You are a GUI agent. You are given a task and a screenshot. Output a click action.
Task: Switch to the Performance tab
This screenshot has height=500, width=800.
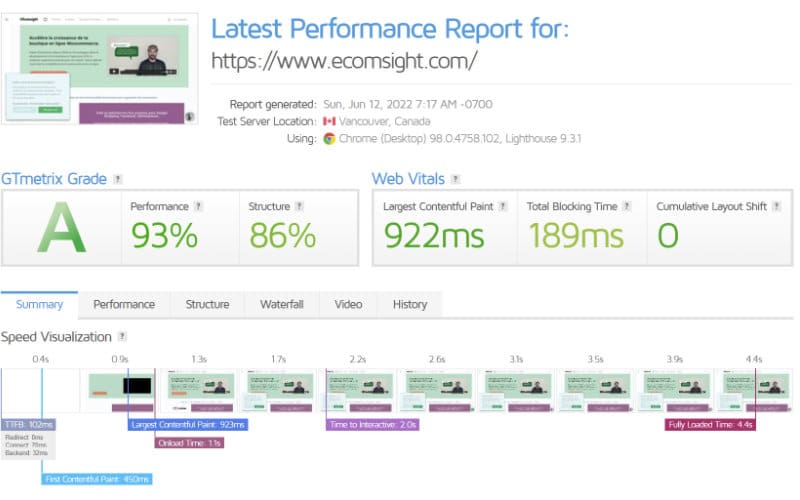124,305
